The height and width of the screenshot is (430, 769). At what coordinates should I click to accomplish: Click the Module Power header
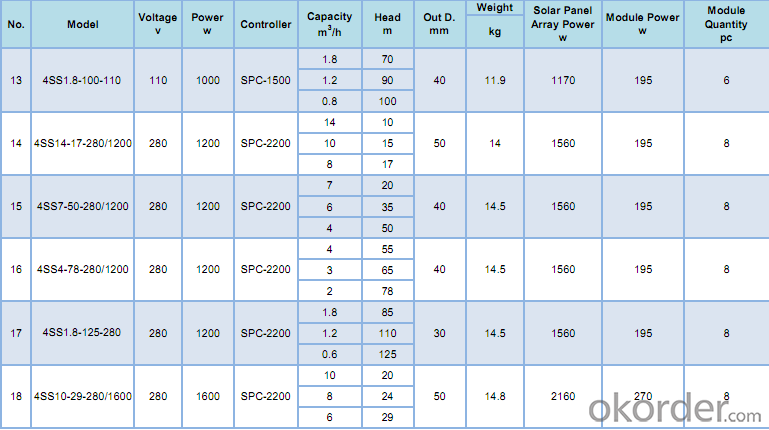(x=642, y=24)
